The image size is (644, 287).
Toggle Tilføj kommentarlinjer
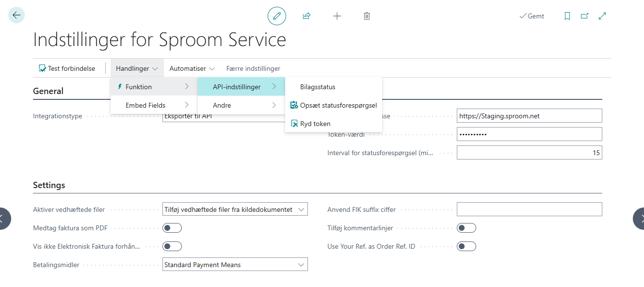point(467,228)
